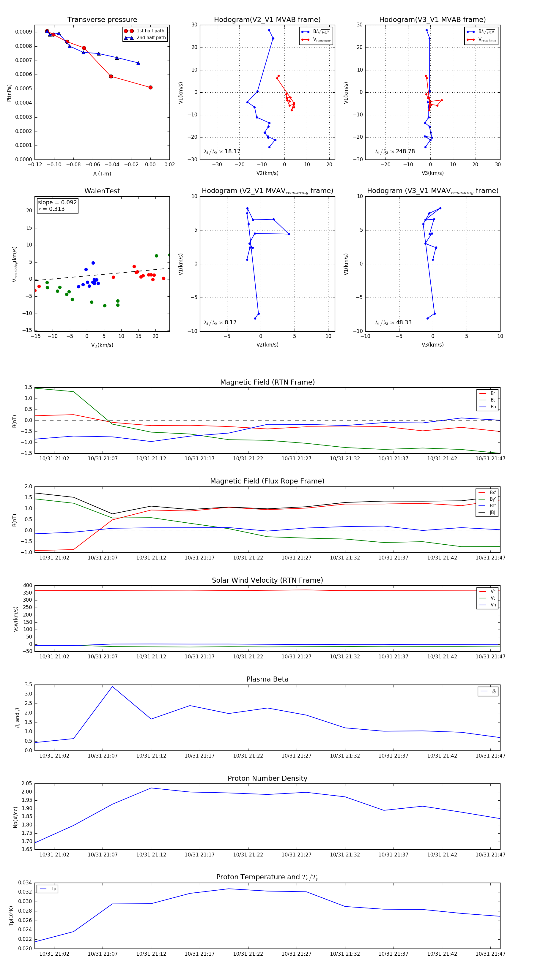The height and width of the screenshot is (980, 535).
Task: Click the V_remaining legend entry in V3_V1 MVAB hodogram
Action: click(481, 39)
